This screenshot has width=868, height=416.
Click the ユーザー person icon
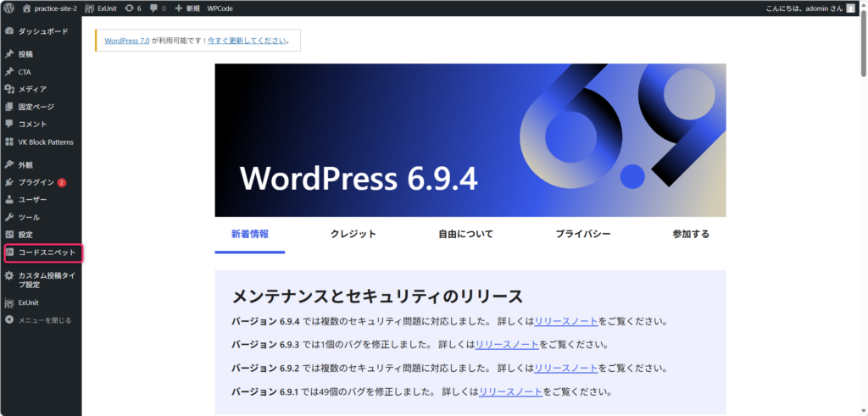click(x=8, y=200)
